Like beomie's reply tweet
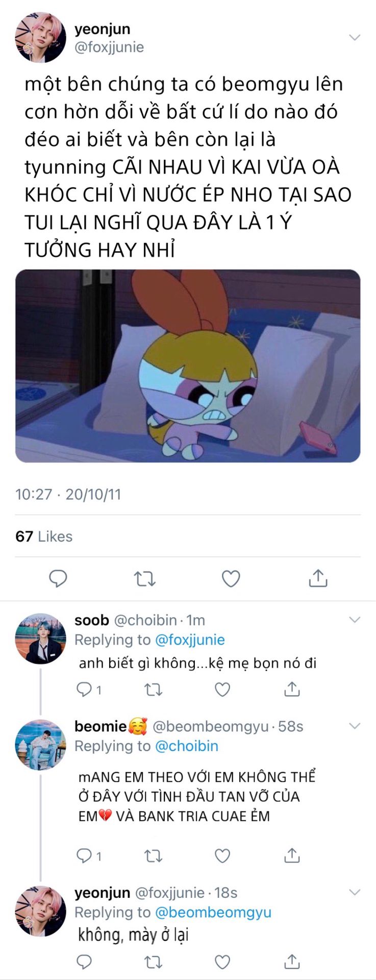 (x=222, y=855)
